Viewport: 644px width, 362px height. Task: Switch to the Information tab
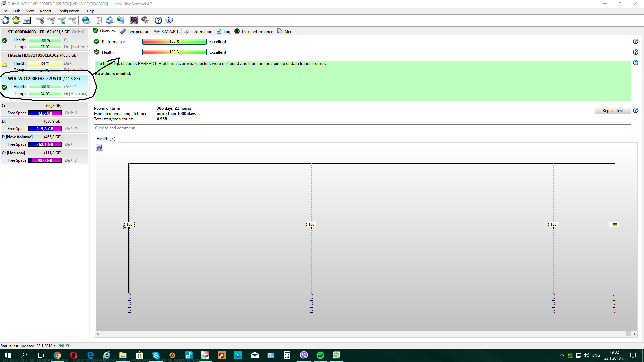click(198, 31)
